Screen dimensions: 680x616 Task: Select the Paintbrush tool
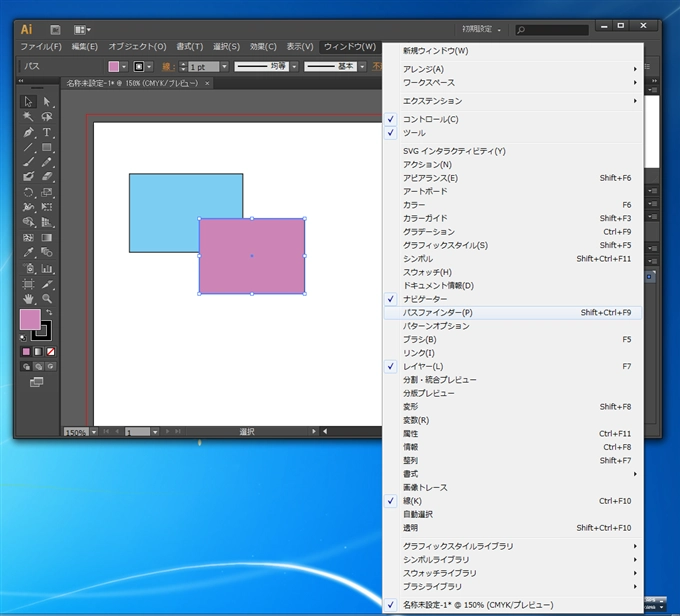[28, 162]
